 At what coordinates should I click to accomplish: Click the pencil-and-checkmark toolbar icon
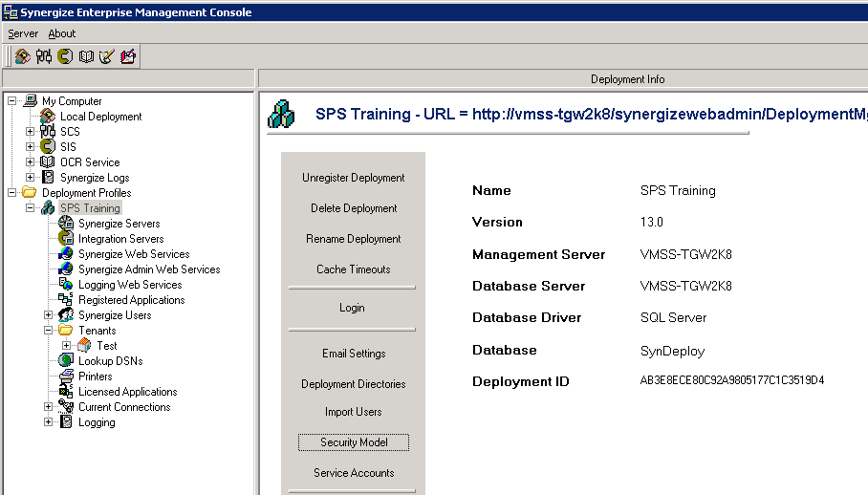coord(107,56)
